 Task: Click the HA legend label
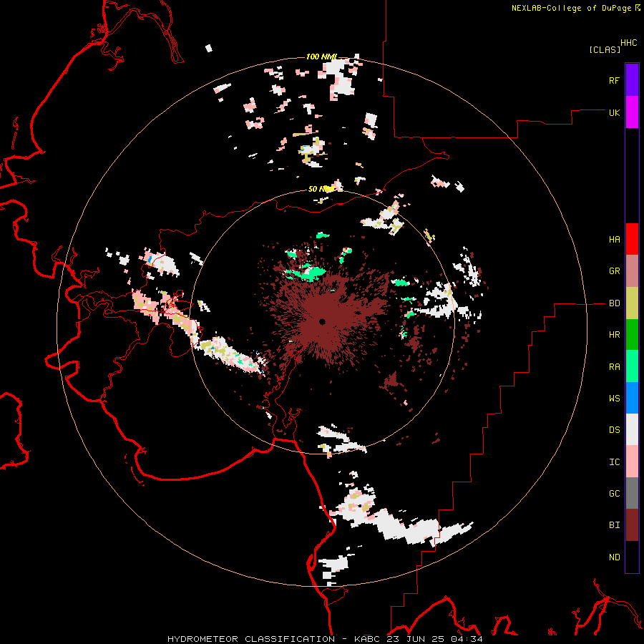[x=614, y=240]
